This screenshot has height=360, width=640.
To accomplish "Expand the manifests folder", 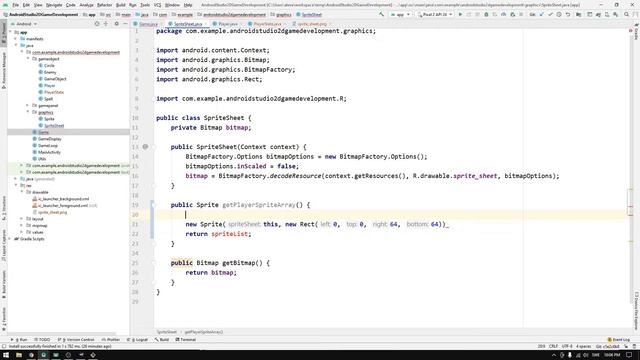I will tap(16, 39).
